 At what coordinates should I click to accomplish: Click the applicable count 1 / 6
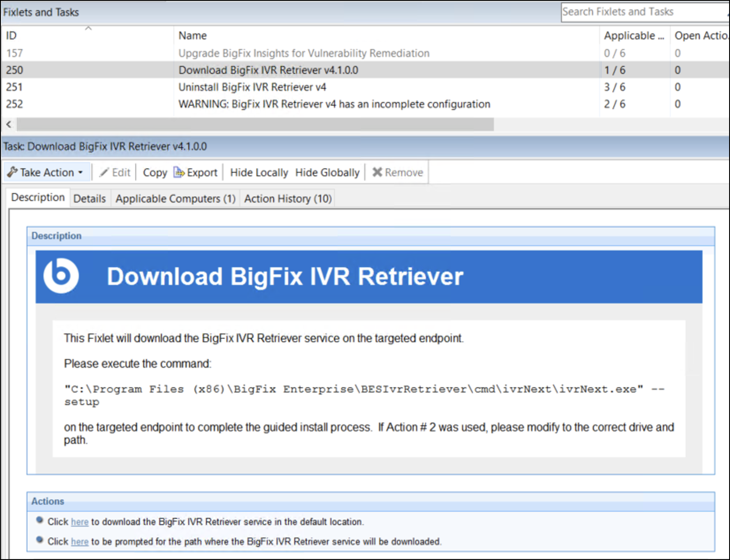pos(615,70)
